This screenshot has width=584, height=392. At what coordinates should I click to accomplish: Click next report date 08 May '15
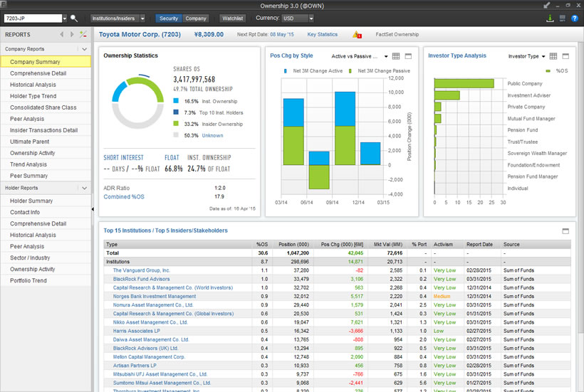point(282,34)
